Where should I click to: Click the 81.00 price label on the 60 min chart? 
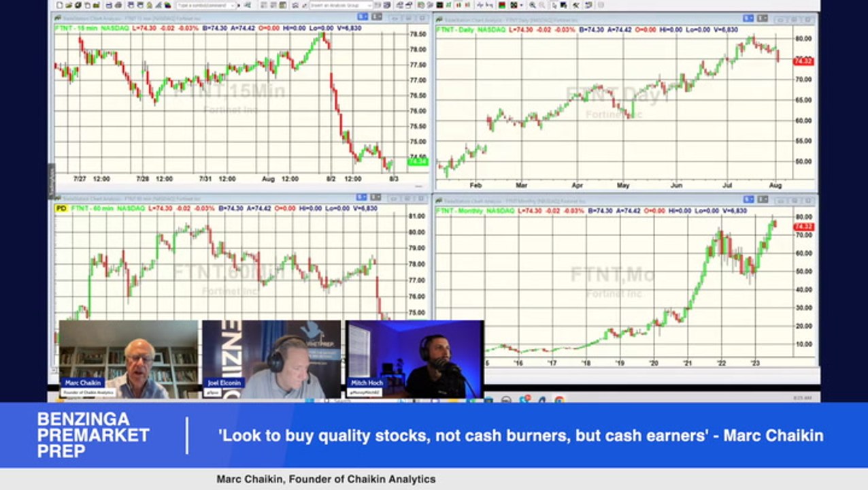point(417,216)
